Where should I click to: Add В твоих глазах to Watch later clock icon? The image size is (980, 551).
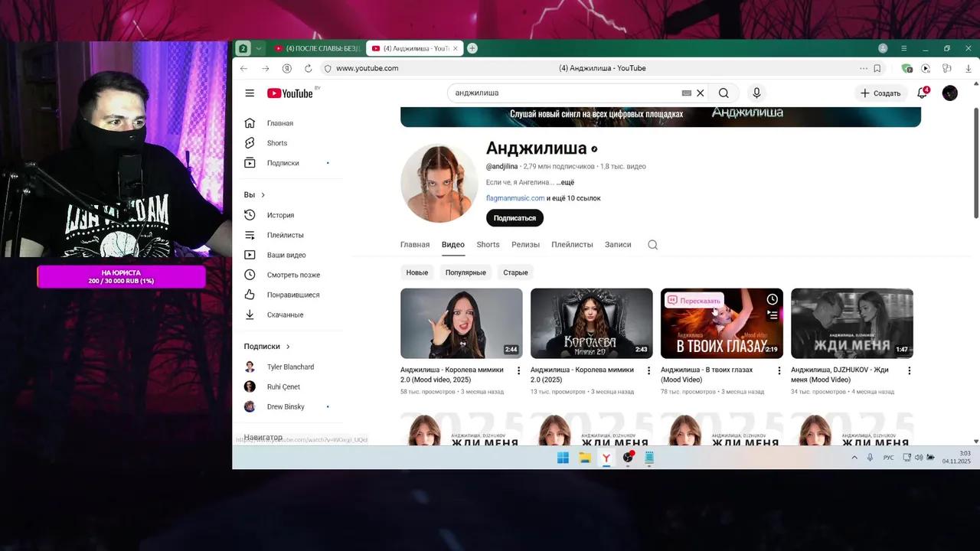coord(772,299)
